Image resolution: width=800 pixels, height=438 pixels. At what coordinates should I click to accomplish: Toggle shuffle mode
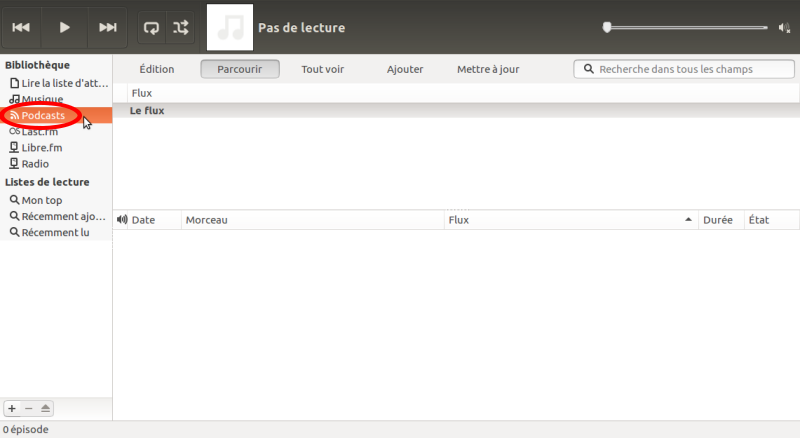180,28
